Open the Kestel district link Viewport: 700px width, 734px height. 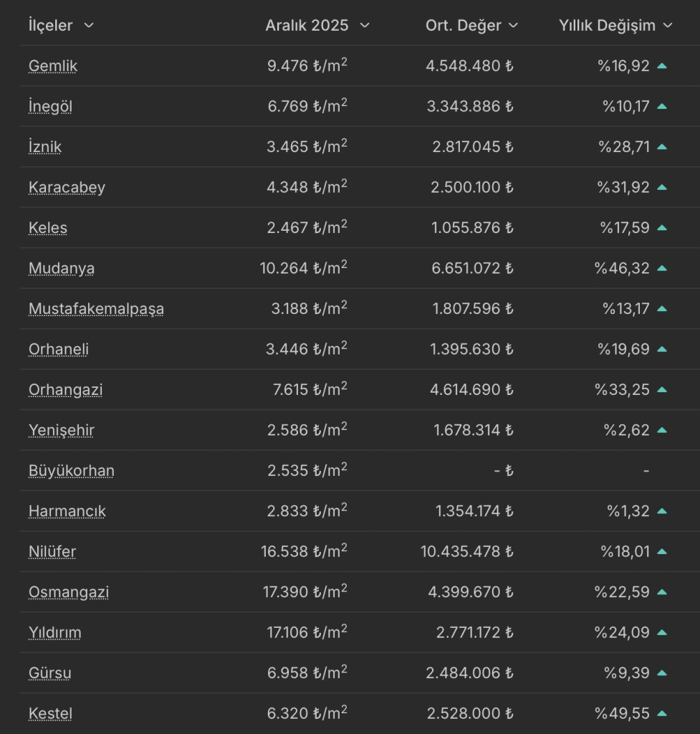pos(50,714)
